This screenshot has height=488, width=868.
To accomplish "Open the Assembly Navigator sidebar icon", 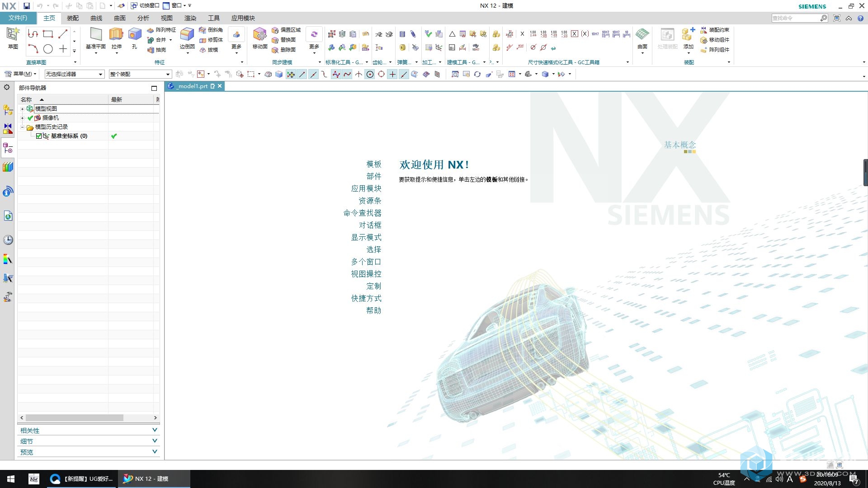I will [x=8, y=110].
